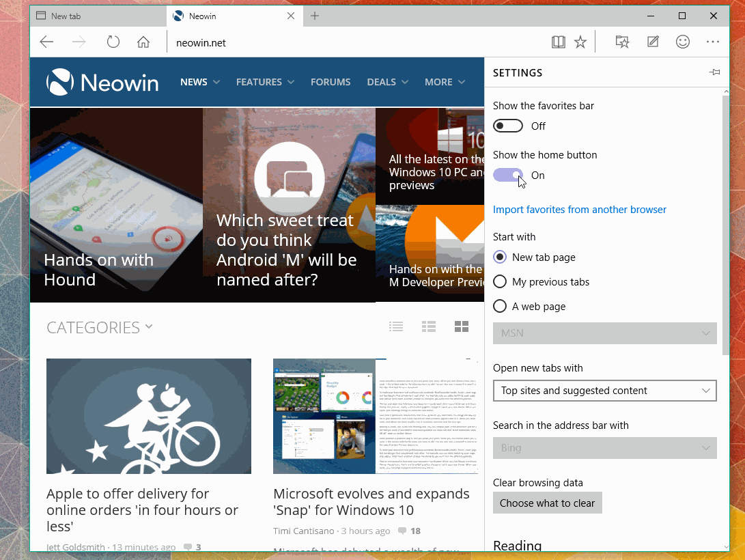Image resolution: width=745 pixels, height=560 pixels.
Task: Open Windows 10 PC previews story
Action: tap(430, 156)
